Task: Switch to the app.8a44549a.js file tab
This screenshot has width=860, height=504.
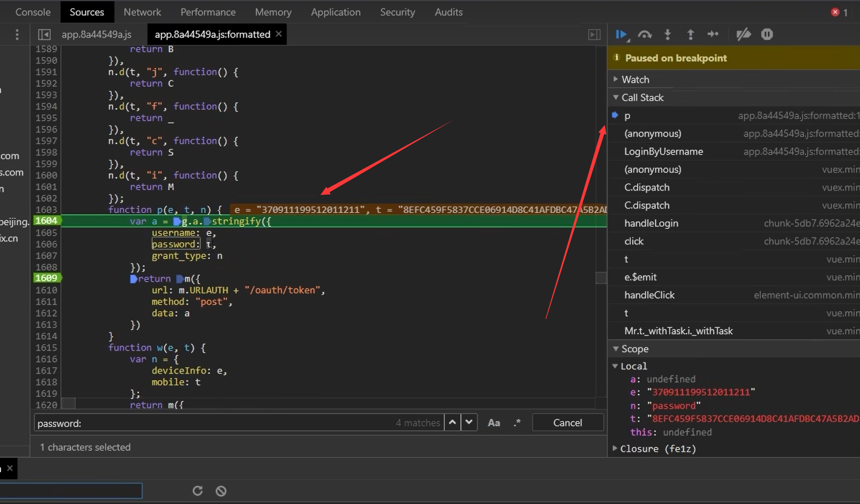Action: (x=96, y=34)
